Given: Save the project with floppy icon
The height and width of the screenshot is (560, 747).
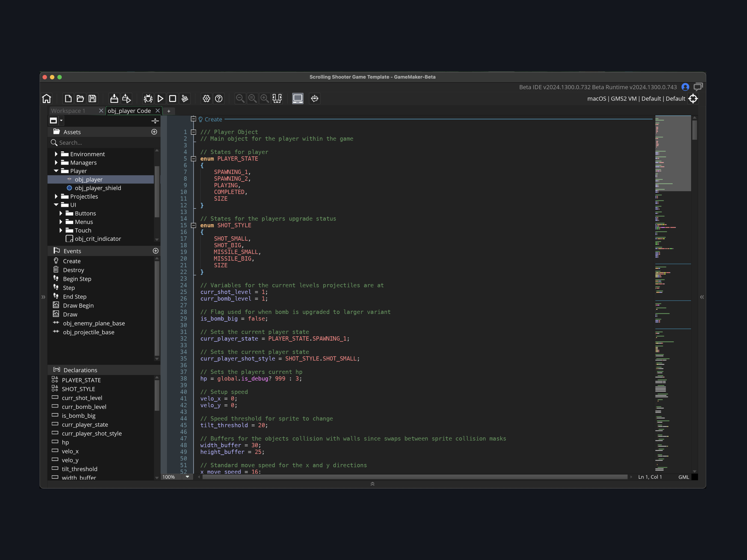Looking at the screenshot, I should click(x=92, y=99).
